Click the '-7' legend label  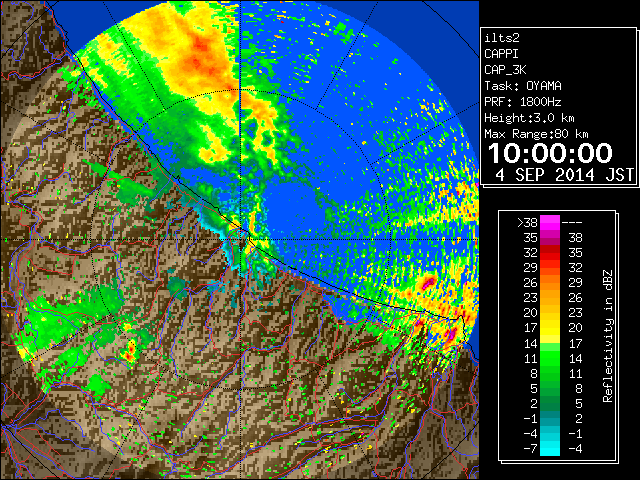pos(530,449)
